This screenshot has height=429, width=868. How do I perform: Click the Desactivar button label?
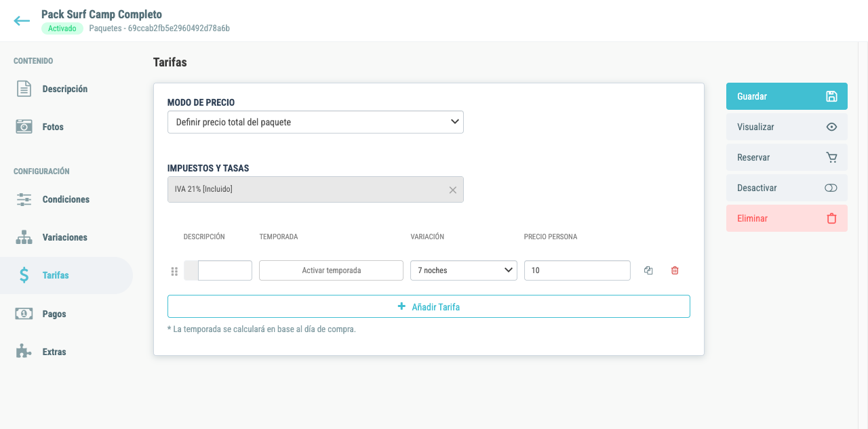757,188
